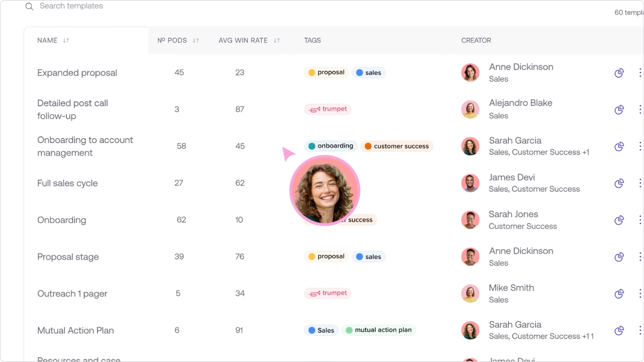
Task: Click Sarah Garcia avatar in Mutual Action Plan row
Action: coord(470,330)
